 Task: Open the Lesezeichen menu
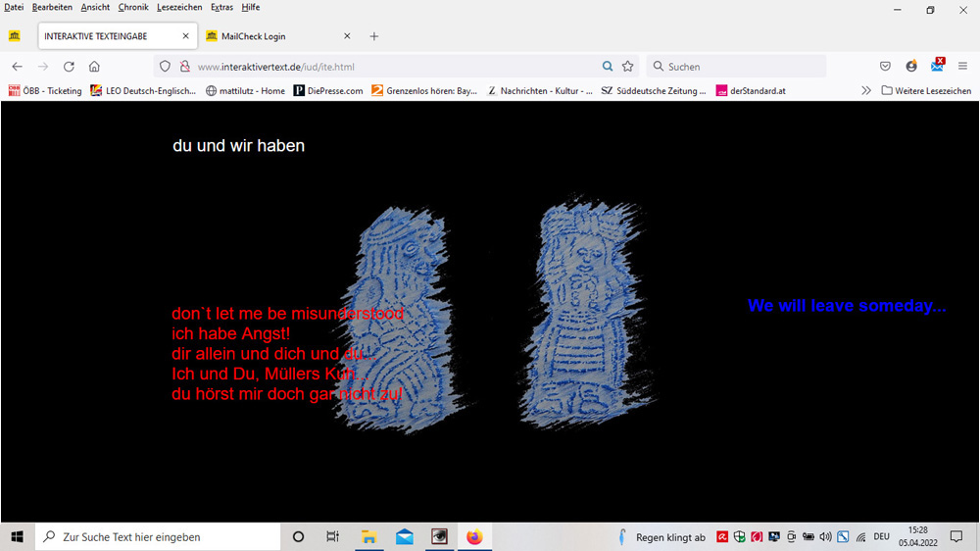pos(179,7)
